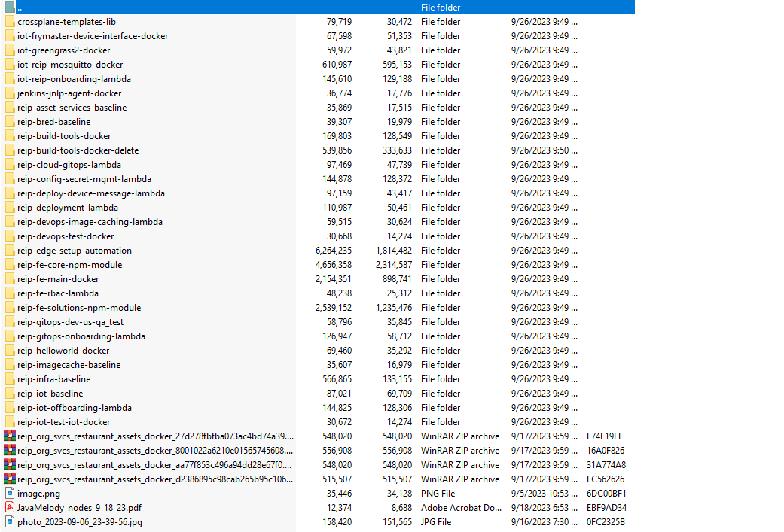Click the checksum value 31A774A8
784x532 pixels.
(x=606, y=464)
